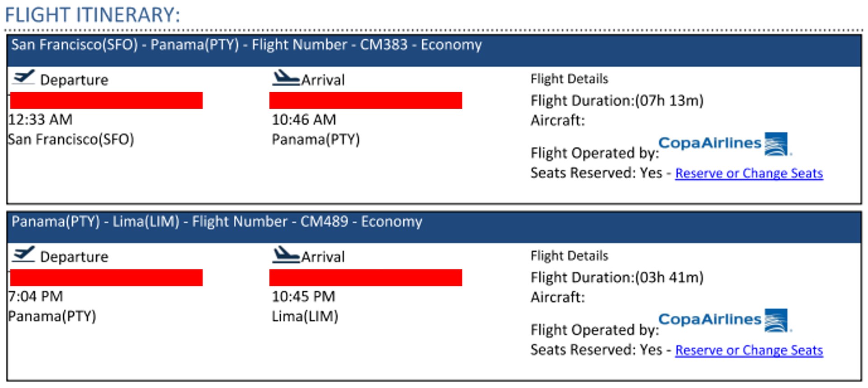Click the 7:04 PM departure time
The height and width of the screenshot is (388, 868).
point(36,296)
